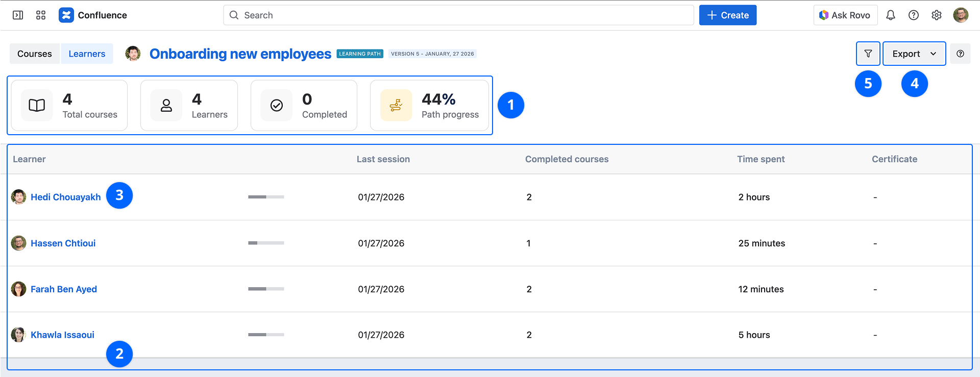980x377 pixels.
Task: Open Khawla Issaoui learner link
Action: pyautogui.click(x=62, y=335)
